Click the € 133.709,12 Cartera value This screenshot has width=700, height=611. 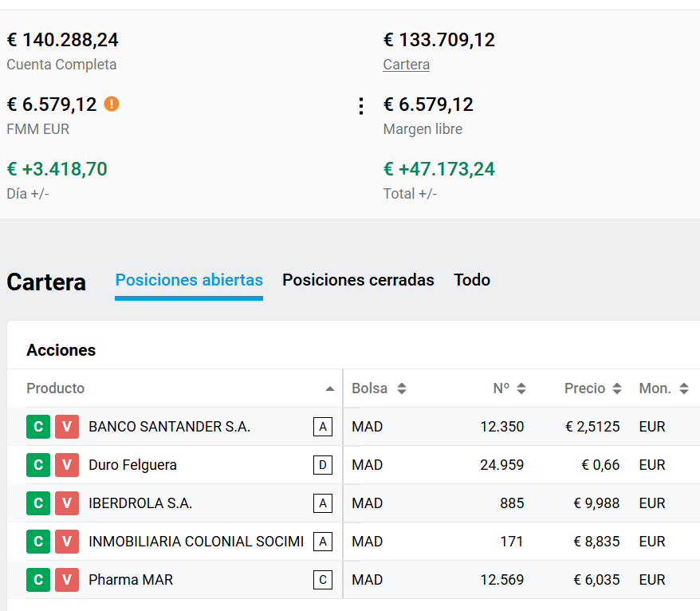tap(438, 40)
